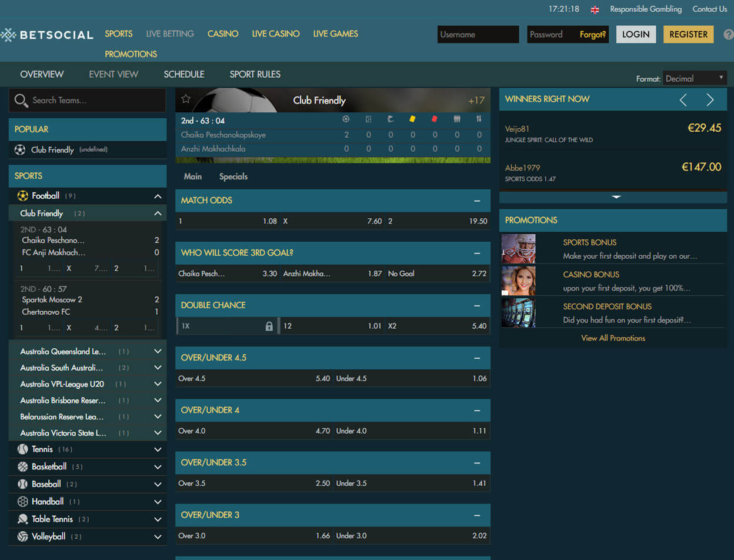The height and width of the screenshot is (560, 734).
Task: Click View All Promotions
Action: (x=613, y=338)
